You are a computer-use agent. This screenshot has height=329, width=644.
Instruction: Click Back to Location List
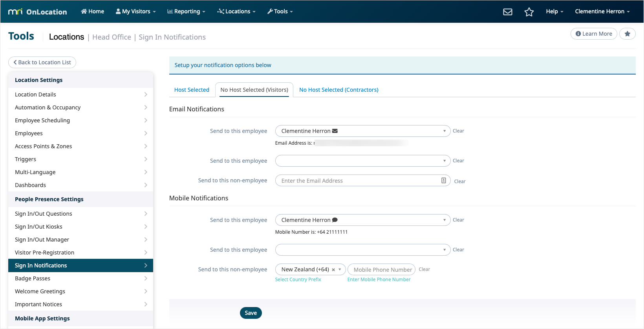pyautogui.click(x=42, y=62)
